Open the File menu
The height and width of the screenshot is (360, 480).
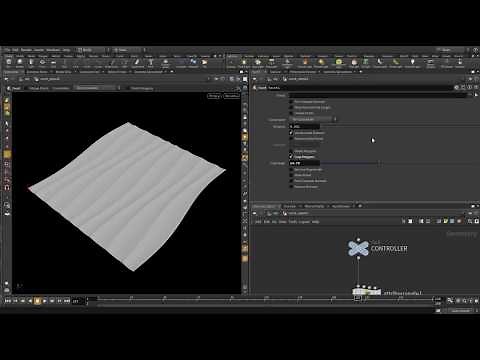(7, 50)
